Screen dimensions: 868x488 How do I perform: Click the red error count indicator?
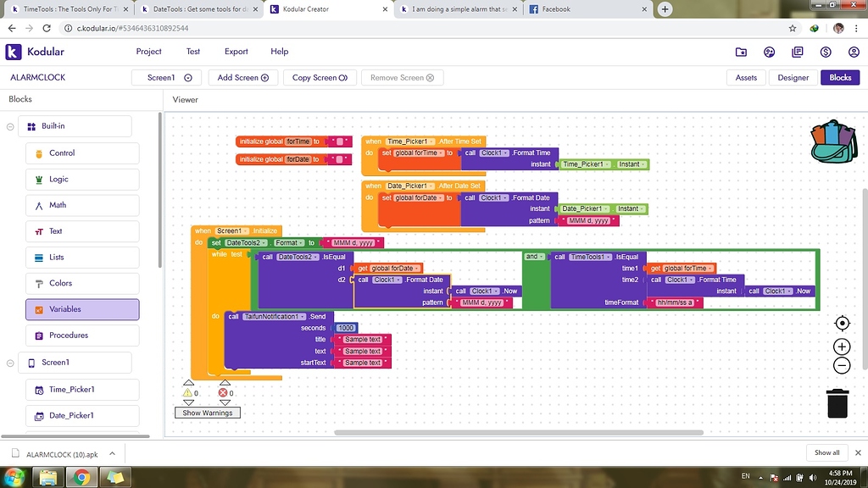pyautogui.click(x=225, y=392)
